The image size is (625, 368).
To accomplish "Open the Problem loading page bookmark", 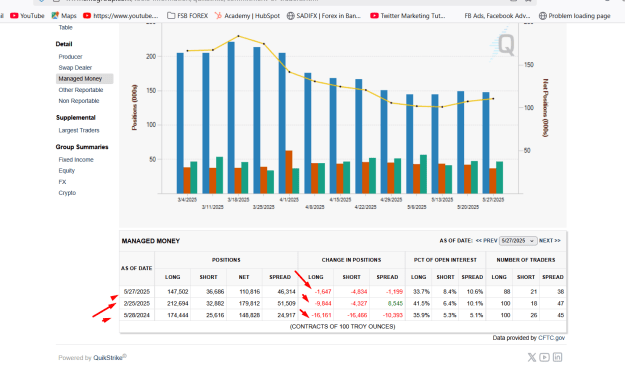I will (574, 16).
